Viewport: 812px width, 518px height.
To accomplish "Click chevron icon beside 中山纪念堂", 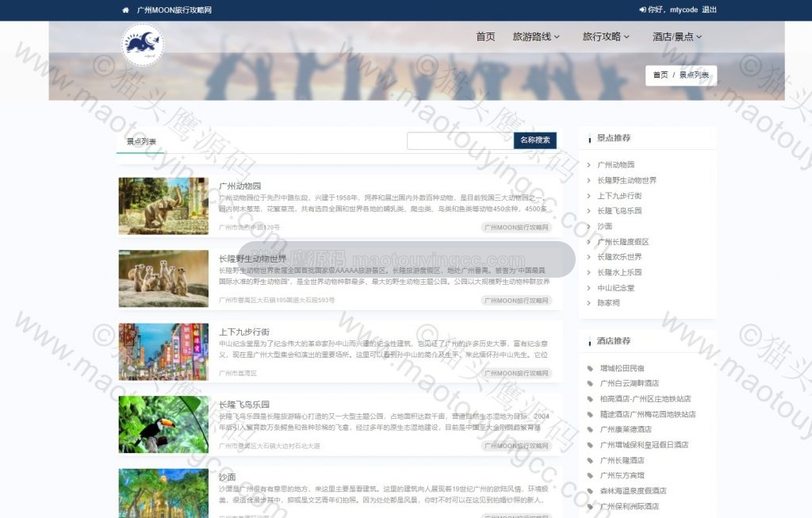I will tap(589, 288).
